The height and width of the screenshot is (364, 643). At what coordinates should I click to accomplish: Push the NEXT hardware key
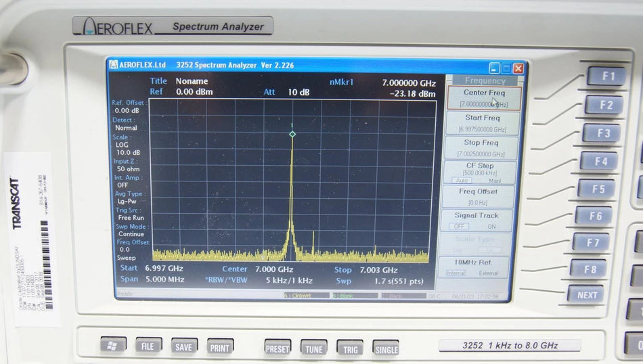586,295
